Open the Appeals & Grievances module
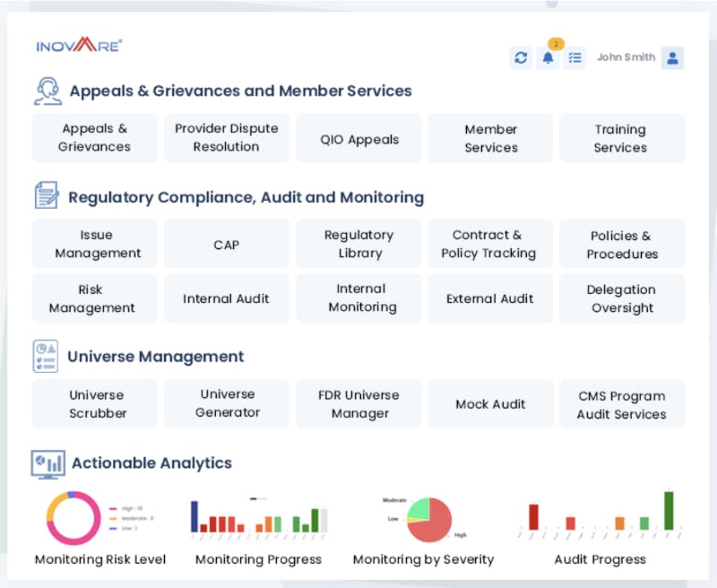Image resolution: width=717 pixels, height=588 pixels. (94, 138)
